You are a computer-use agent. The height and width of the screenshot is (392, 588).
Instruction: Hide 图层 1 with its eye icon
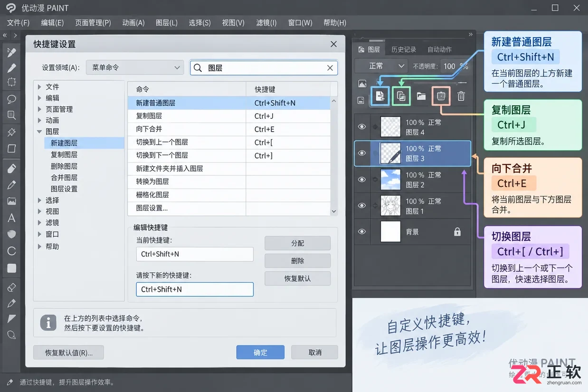coord(362,206)
